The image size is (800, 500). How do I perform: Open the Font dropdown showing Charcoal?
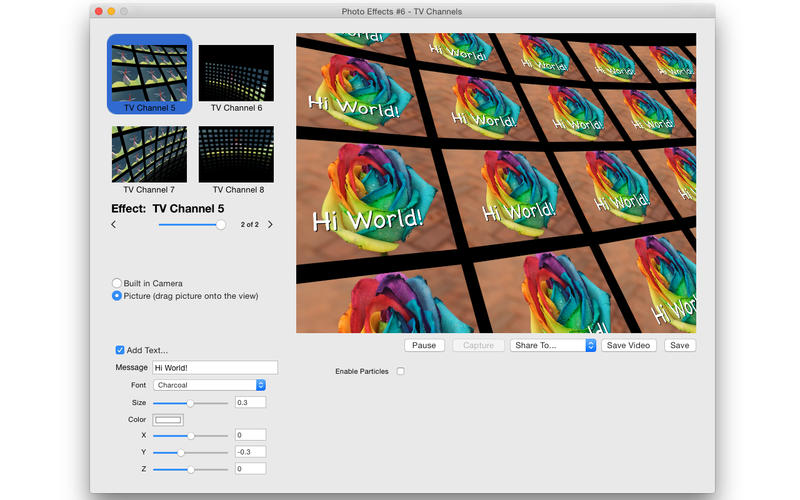(209, 385)
